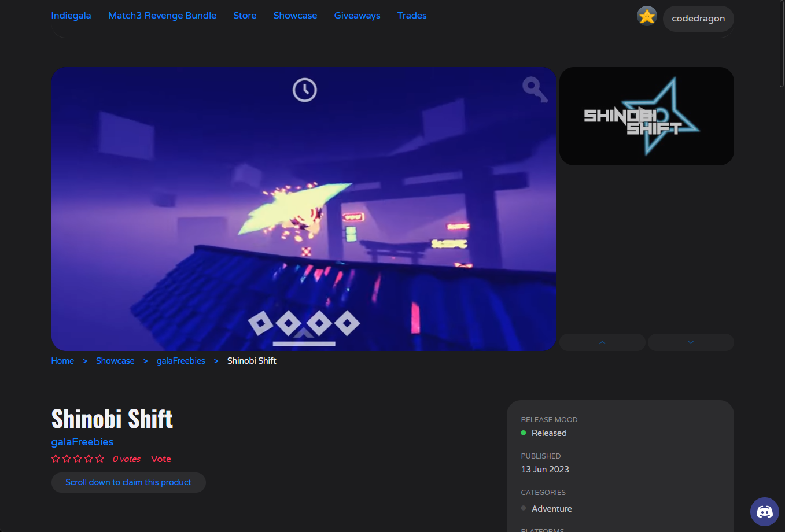Viewport: 785px width, 532px height.
Task: Click Scroll down to claim this product
Action: [128, 482]
